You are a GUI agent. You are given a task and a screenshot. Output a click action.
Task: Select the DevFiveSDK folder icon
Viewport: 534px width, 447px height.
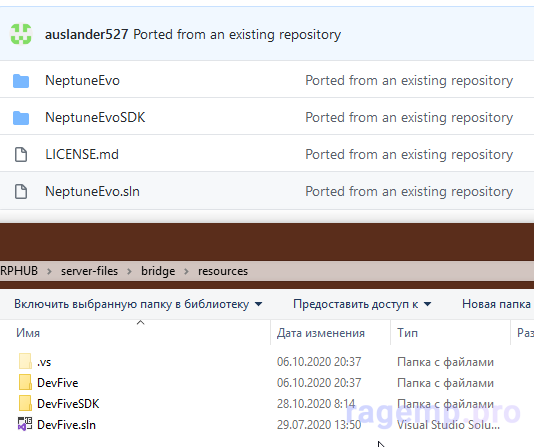pos(25,404)
